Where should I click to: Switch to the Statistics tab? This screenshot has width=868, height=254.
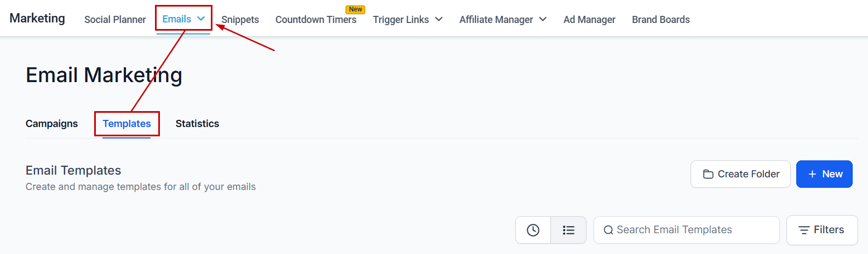tap(197, 124)
